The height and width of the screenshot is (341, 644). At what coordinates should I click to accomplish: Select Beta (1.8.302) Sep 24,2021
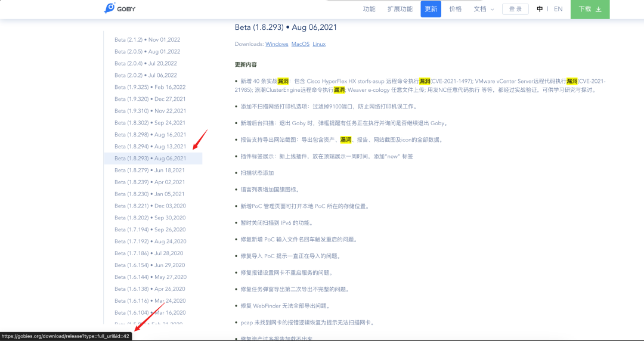[150, 123]
